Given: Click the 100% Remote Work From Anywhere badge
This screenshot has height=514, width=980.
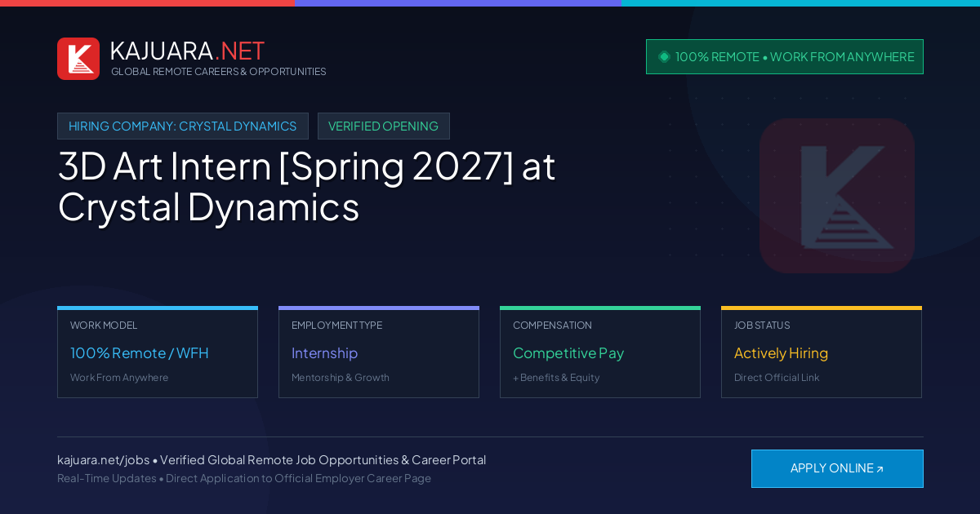Looking at the screenshot, I should click(785, 56).
